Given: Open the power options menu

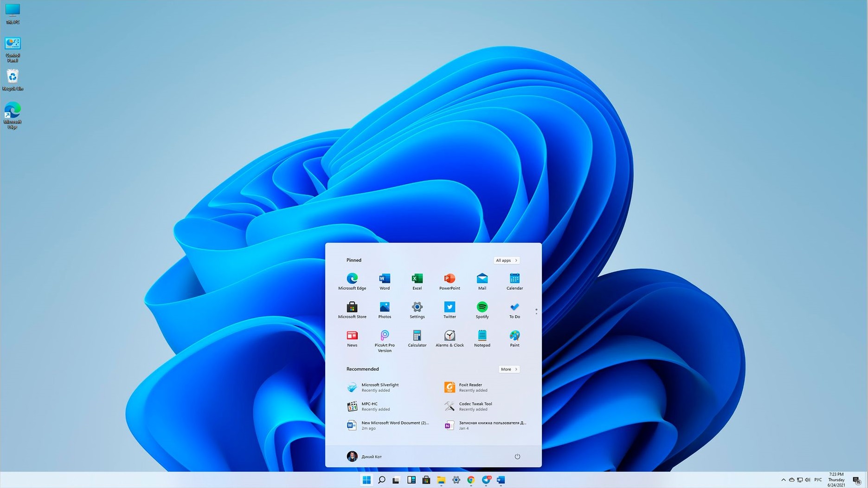Looking at the screenshot, I should (517, 456).
